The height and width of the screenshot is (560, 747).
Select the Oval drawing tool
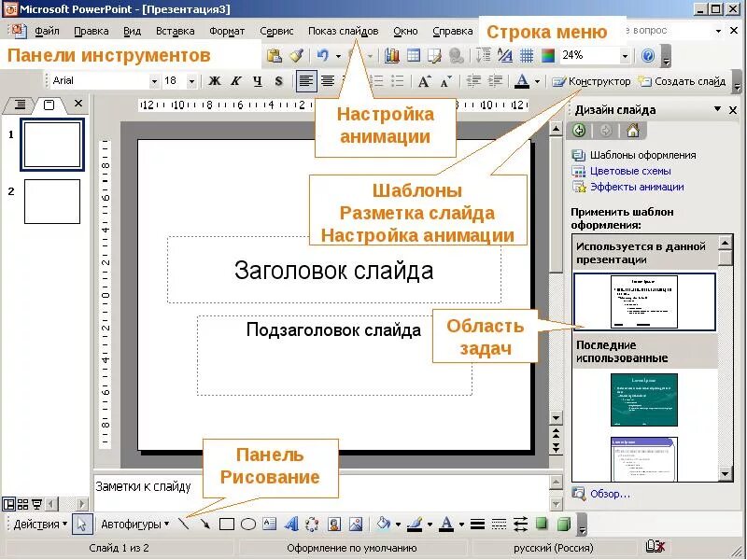[248, 525]
